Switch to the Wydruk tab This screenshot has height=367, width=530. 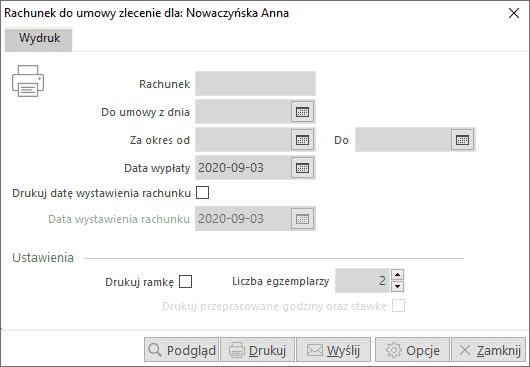pyautogui.click(x=39, y=40)
